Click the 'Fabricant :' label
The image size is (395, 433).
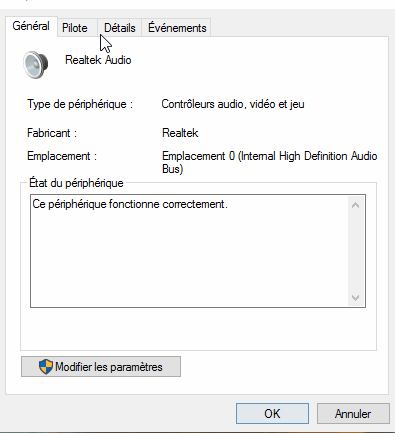coord(52,133)
